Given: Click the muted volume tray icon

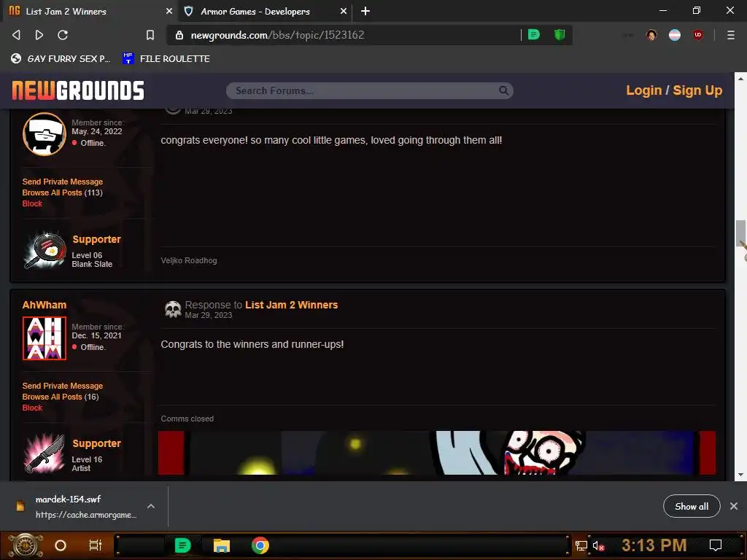Looking at the screenshot, I should click(598, 545).
